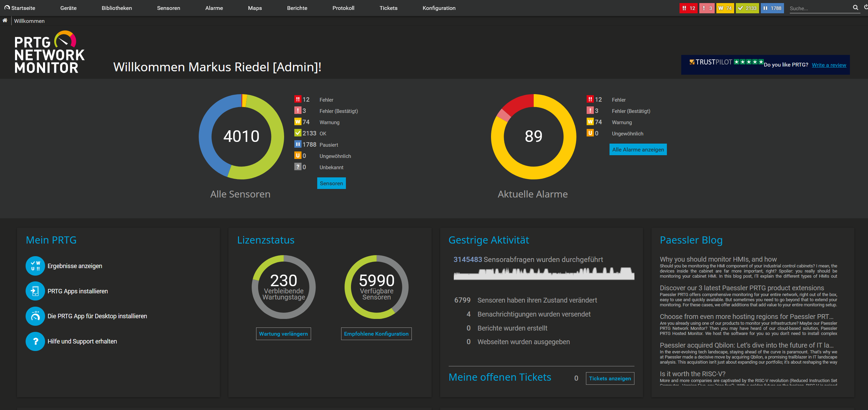Click inside the Suche search field
This screenshot has height=410, width=868.
pyautogui.click(x=820, y=8)
